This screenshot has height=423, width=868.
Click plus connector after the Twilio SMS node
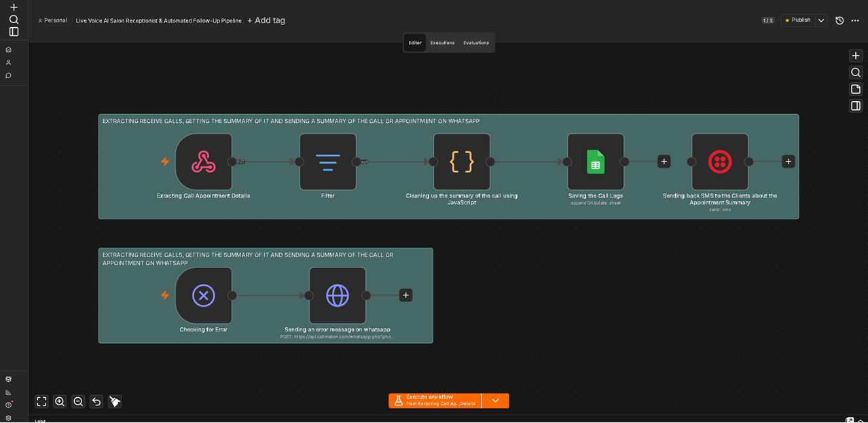click(x=788, y=162)
